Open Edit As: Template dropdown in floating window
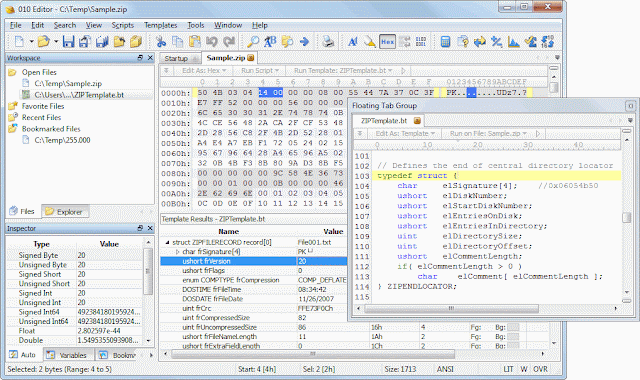The width and height of the screenshot is (640, 380). coord(405,133)
